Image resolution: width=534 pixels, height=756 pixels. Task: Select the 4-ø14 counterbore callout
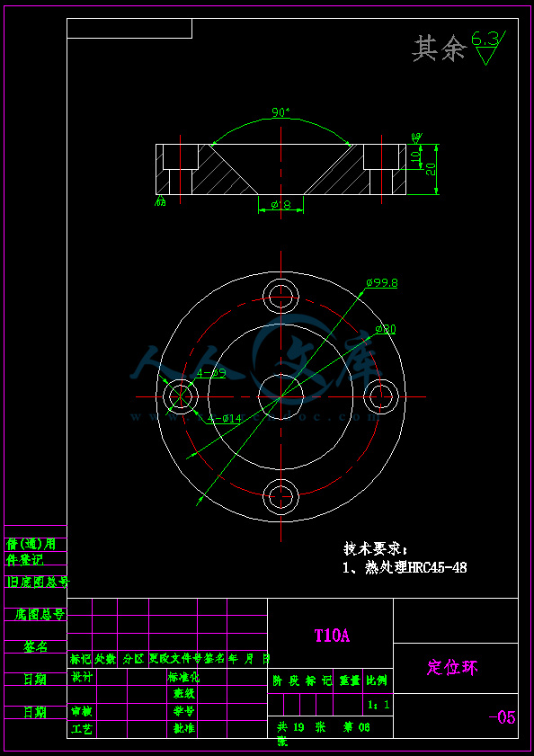[x=225, y=419]
